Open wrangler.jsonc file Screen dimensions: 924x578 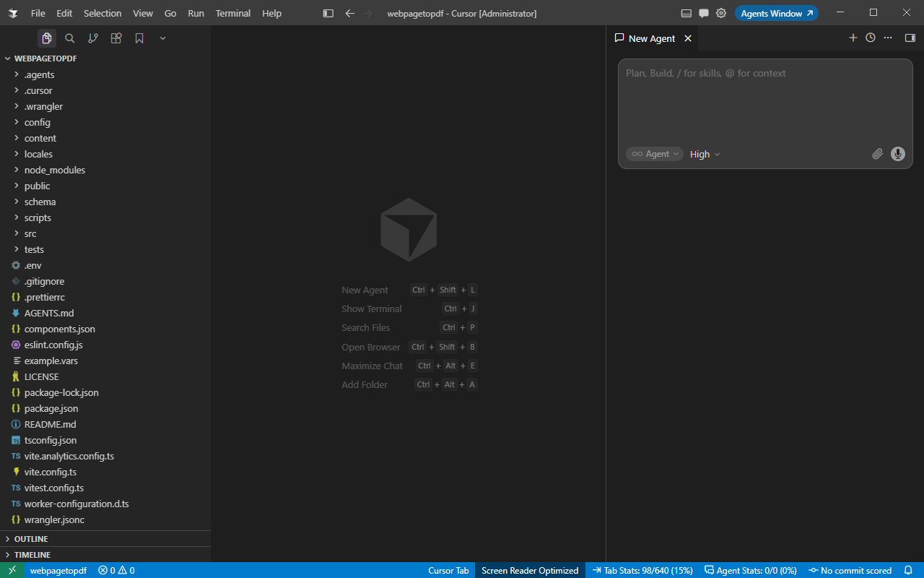(105, 519)
